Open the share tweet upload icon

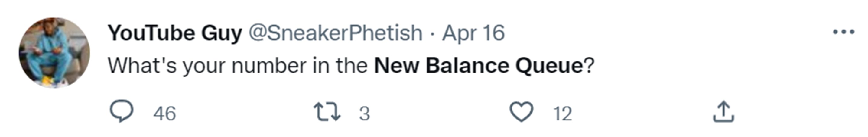click(723, 112)
